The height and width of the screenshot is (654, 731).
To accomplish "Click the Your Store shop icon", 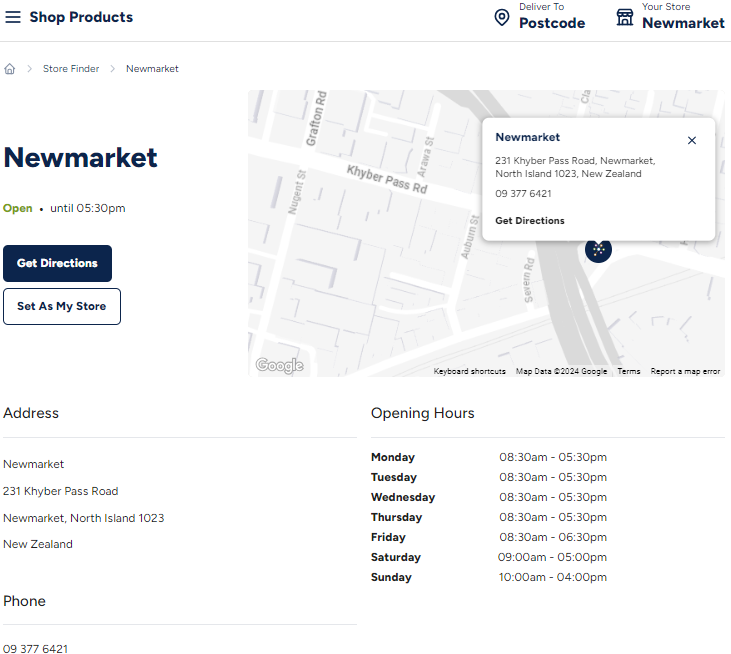I will tap(625, 18).
